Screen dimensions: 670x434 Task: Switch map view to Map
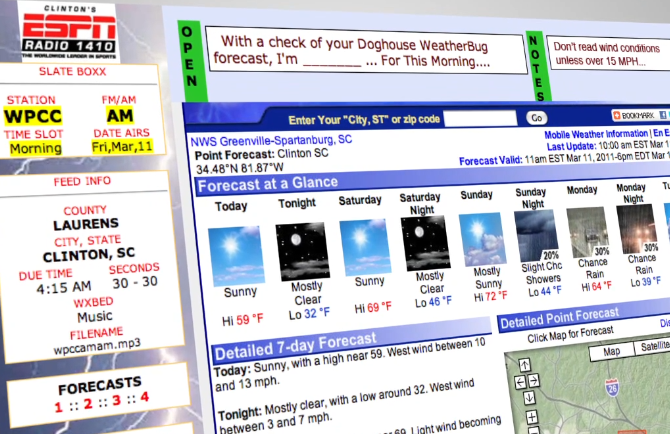[x=611, y=352]
